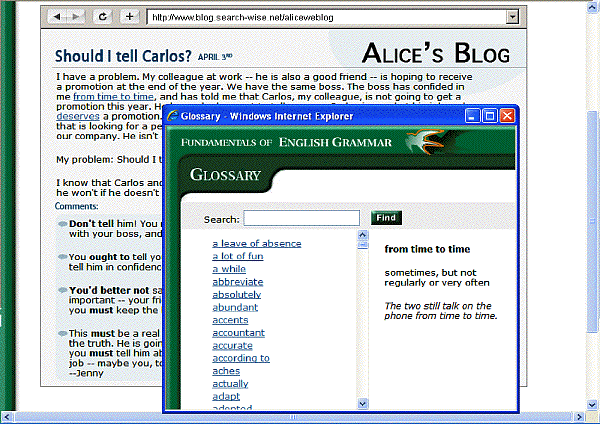Select "according to" in the glossary list
The image size is (600, 424).
point(240,358)
